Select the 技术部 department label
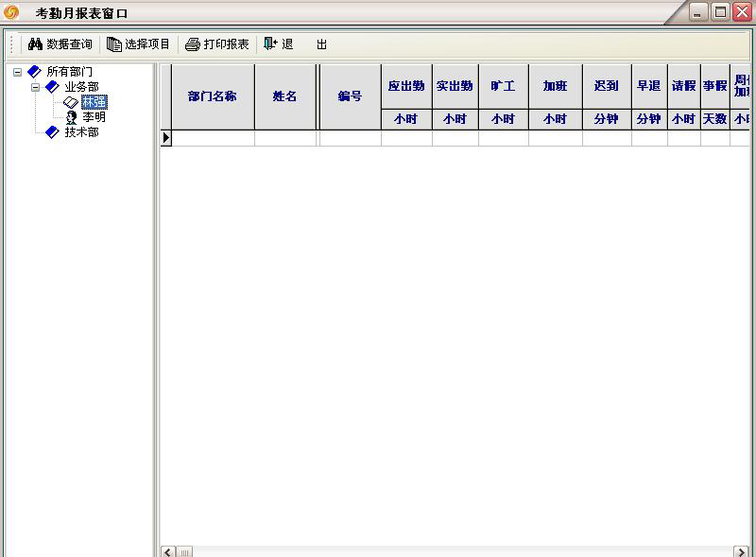This screenshot has height=557, width=756. tap(81, 132)
